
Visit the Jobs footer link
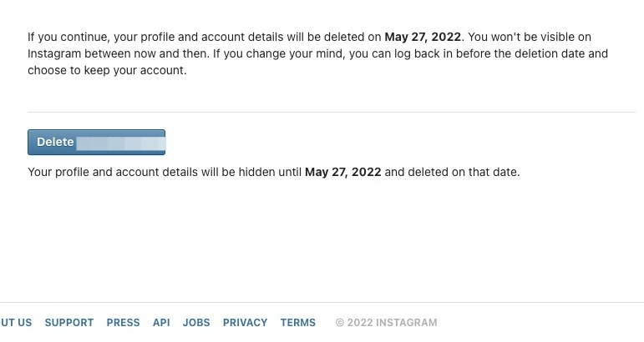pos(196,323)
